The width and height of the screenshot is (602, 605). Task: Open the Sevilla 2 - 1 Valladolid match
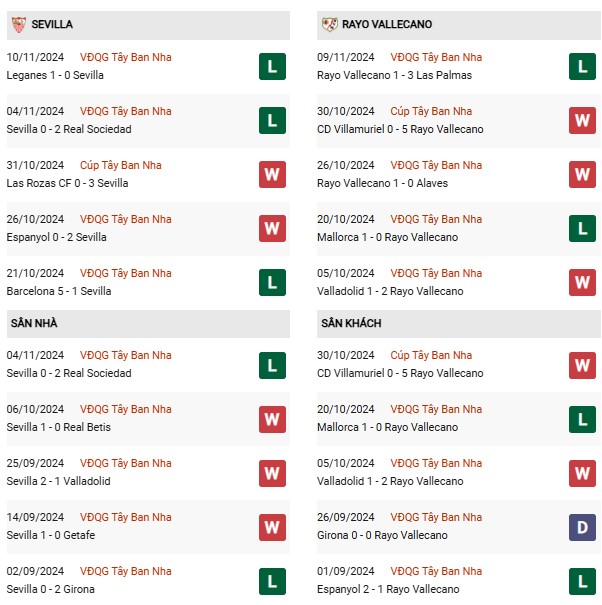[58, 481]
